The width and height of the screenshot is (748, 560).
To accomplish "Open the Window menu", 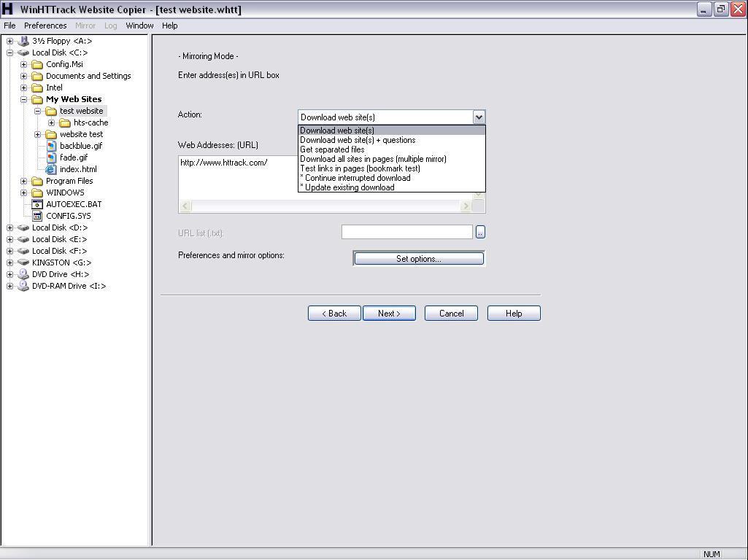I will pyautogui.click(x=139, y=26).
